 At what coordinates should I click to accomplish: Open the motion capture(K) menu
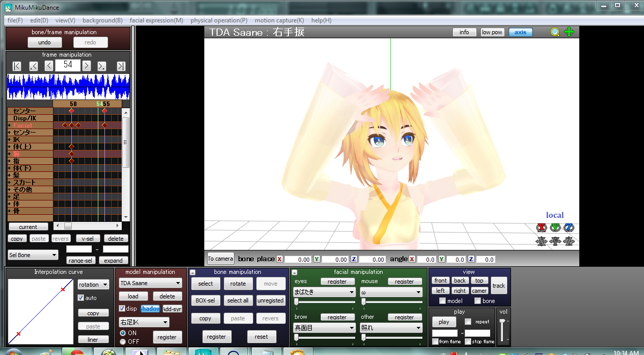(279, 20)
